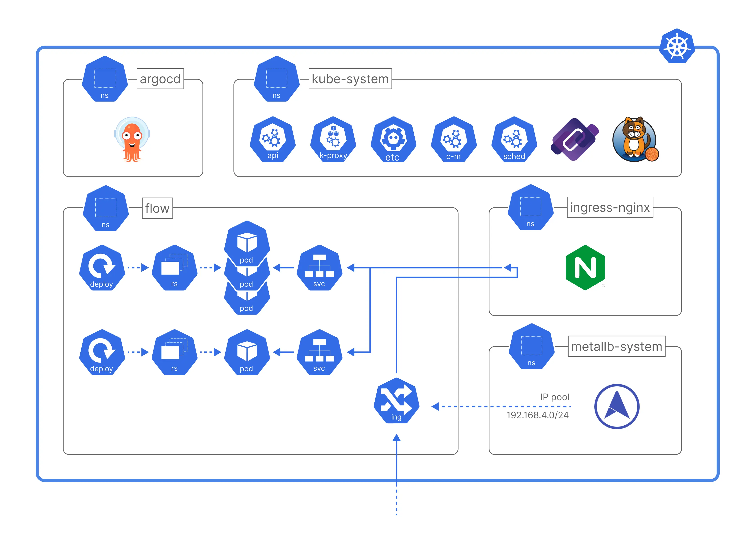Select the purple chain-link plugin icon
756x534 pixels.
575,139
